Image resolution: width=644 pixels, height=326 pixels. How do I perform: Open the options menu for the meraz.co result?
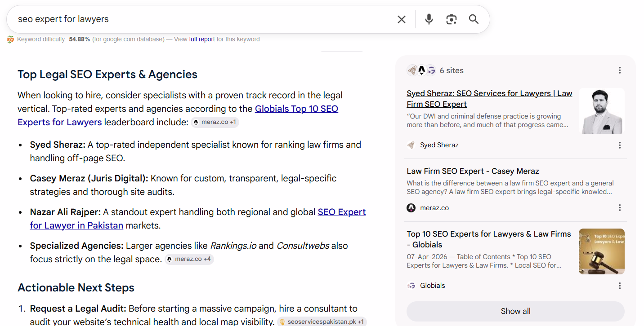620,208
